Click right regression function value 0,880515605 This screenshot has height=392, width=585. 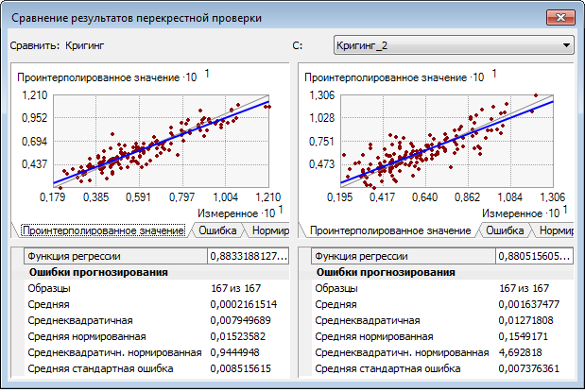point(535,256)
